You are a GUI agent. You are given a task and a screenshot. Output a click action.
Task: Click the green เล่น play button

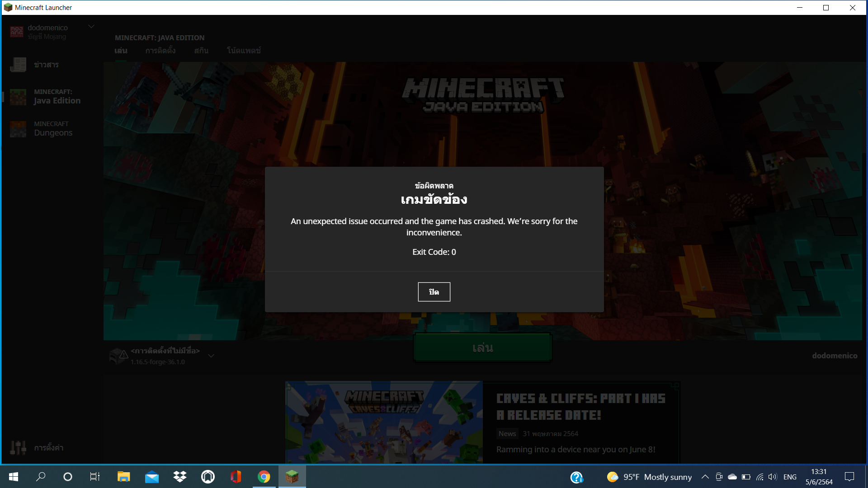482,347
